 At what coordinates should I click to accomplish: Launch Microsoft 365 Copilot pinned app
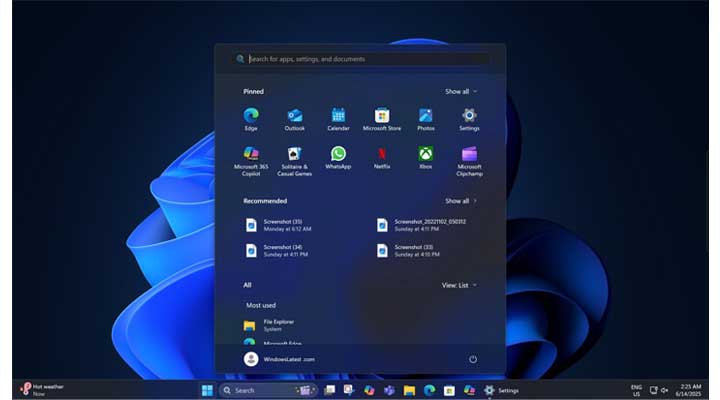(x=251, y=161)
